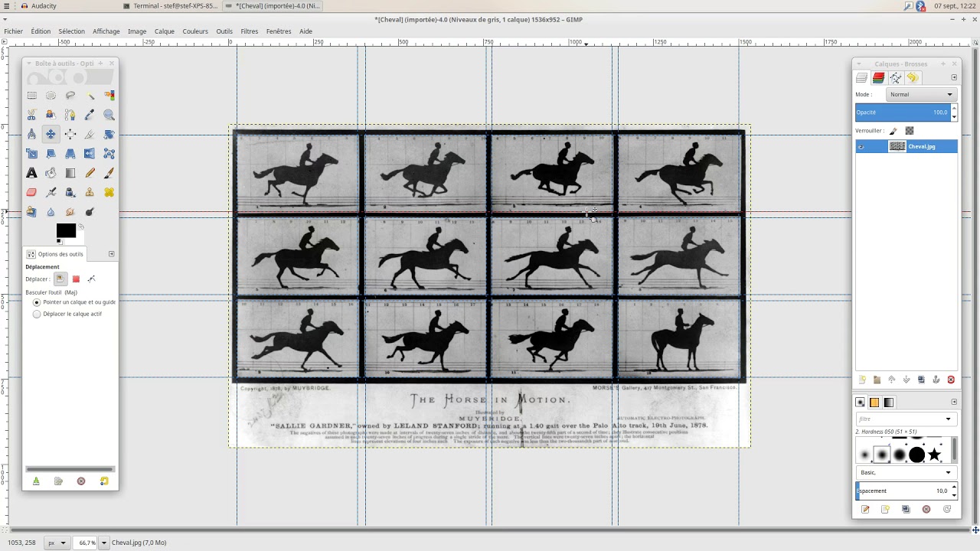Open the Filtres menu
The image size is (980, 551).
coord(250,31)
